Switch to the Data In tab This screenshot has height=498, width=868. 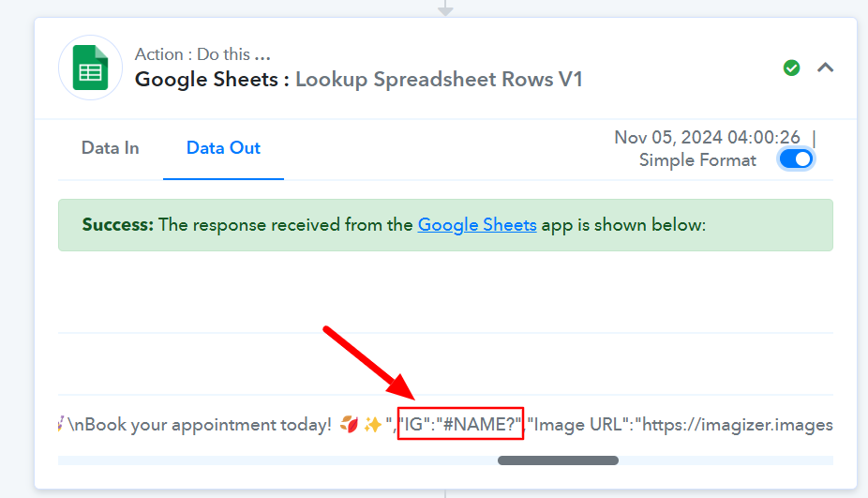click(x=111, y=148)
